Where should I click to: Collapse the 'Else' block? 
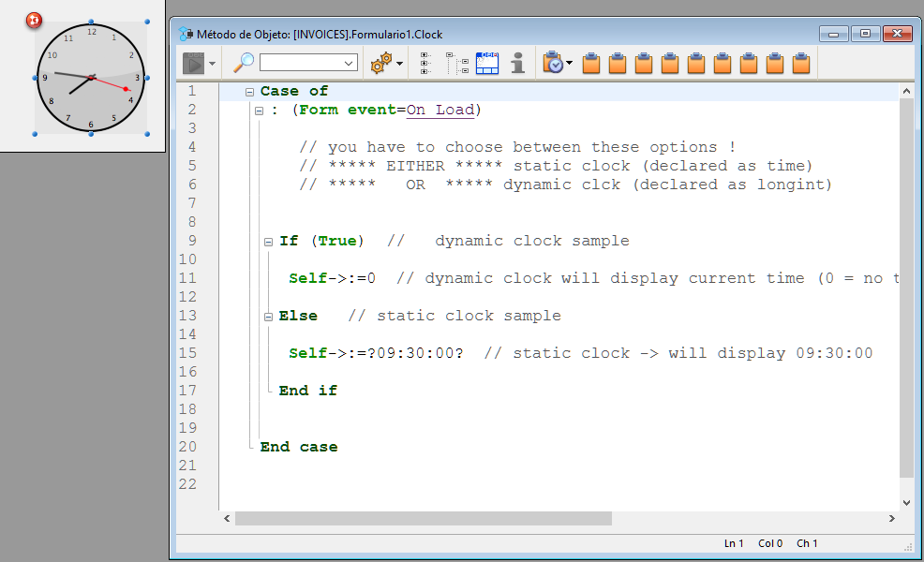[x=269, y=317]
